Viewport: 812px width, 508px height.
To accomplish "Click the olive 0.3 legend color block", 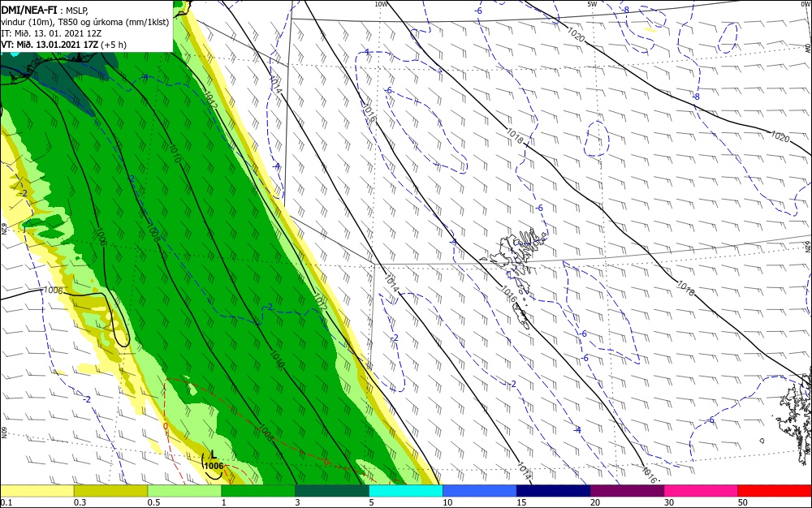I will tap(110, 491).
